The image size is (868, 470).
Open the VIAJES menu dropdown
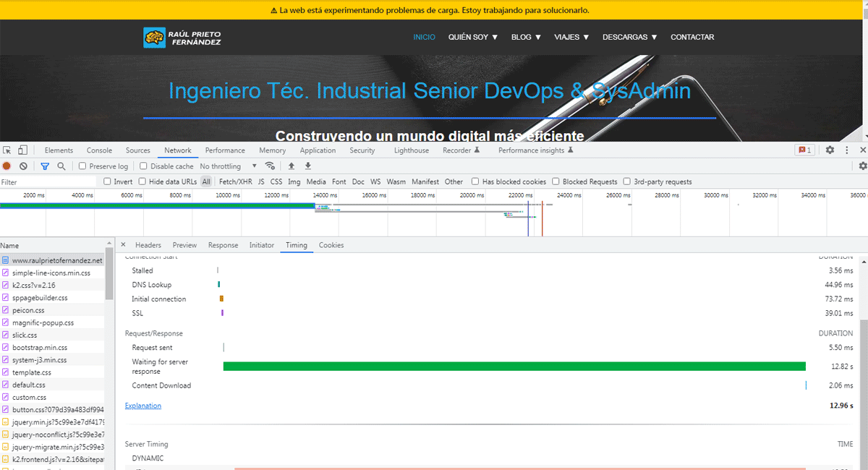pos(571,37)
